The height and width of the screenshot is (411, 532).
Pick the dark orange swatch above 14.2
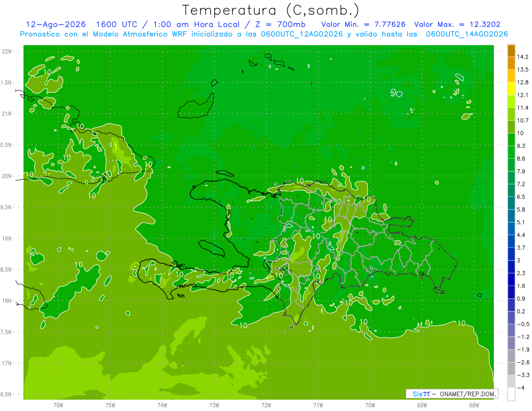(511, 51)
